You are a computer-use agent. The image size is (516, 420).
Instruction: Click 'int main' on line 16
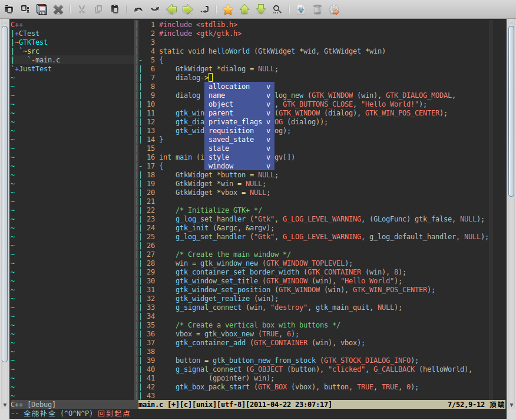tap(176, 157)
